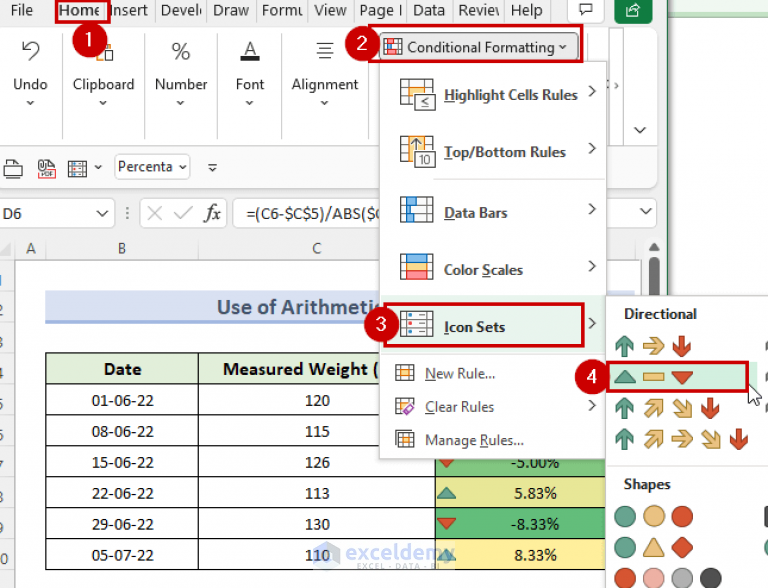Open Highlight Cells Rules submenu
The width and height of the screenshot is (768, 588).
(x=494, y=94)
